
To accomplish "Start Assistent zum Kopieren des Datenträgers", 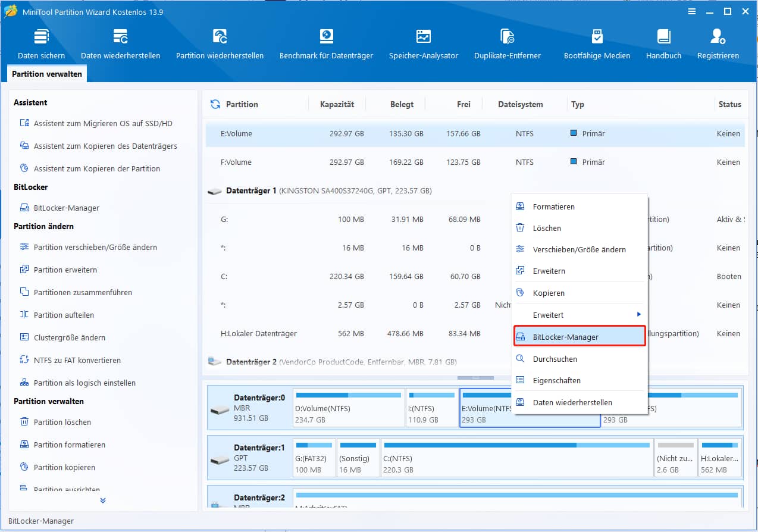I will coord(99,146).
